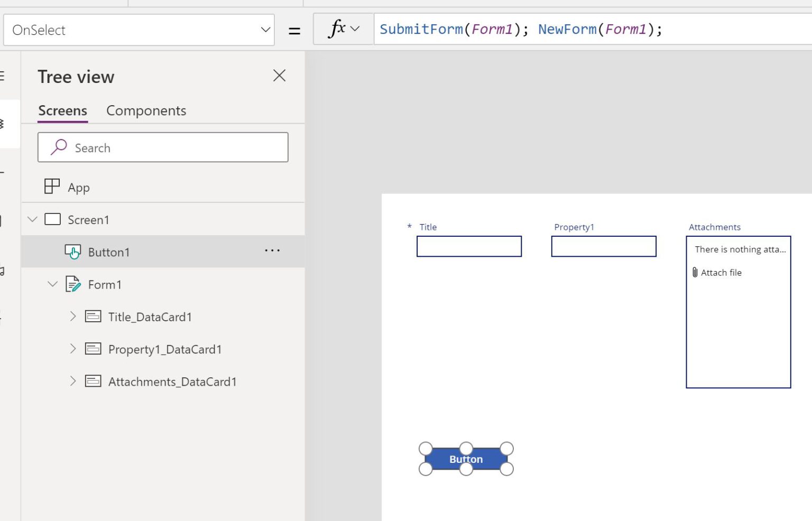Open the OnSelect property dropdown
Screen dimensions: 812x521
coord(264,30)
